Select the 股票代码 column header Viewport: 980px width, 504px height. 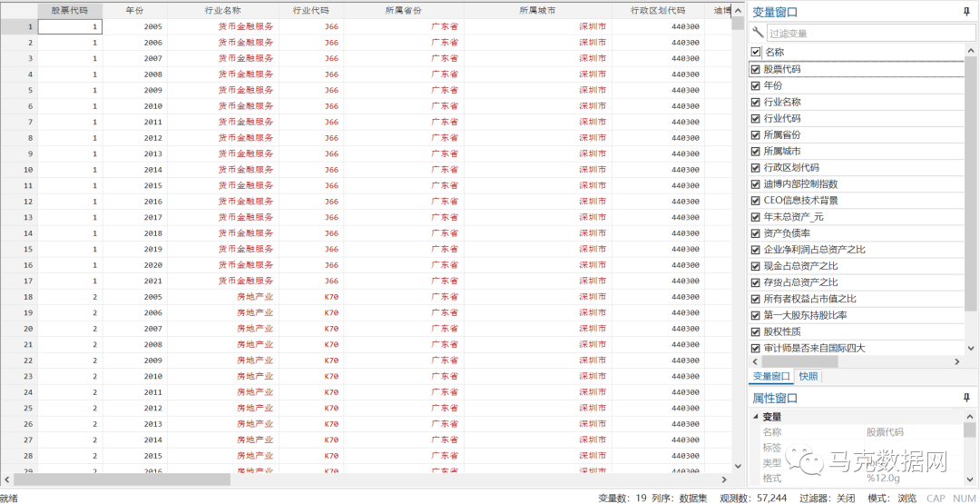tap(70, 11)
